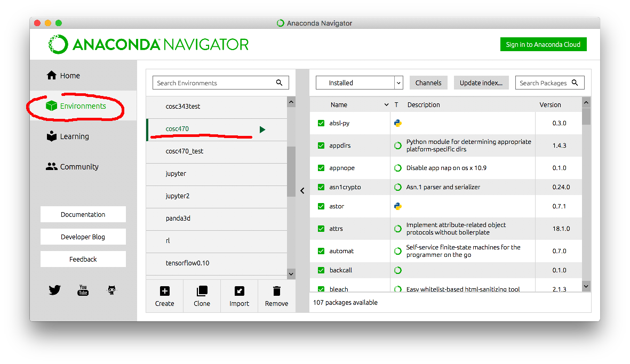The width and height of the screenshot is (630, 364).
Task: Collapse the environments panel with left chevron
Action: tap(302, 191)
